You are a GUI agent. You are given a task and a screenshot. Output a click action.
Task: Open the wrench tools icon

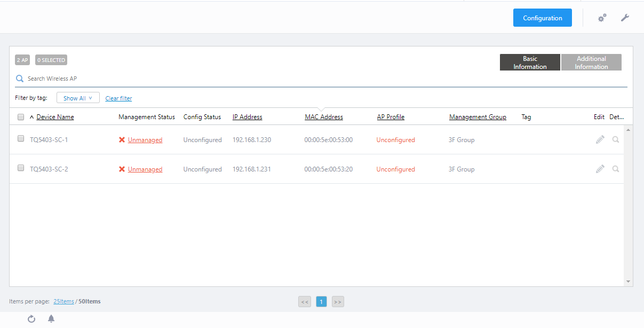point(625,18)
